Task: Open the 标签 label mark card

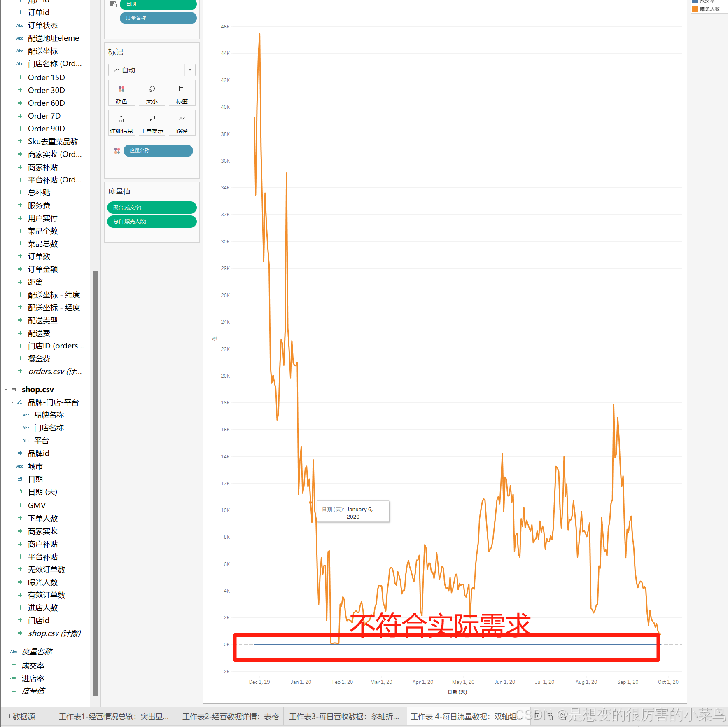Action: click(182, 94)
